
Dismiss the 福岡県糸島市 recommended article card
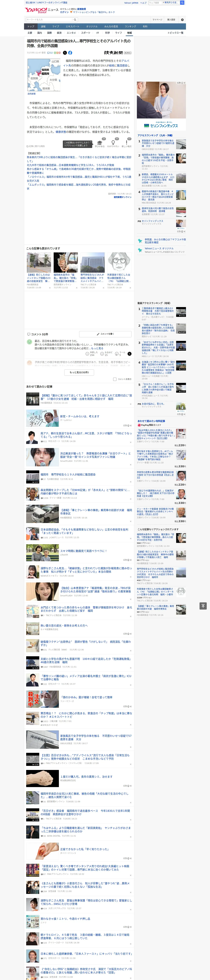pos(76,288)
